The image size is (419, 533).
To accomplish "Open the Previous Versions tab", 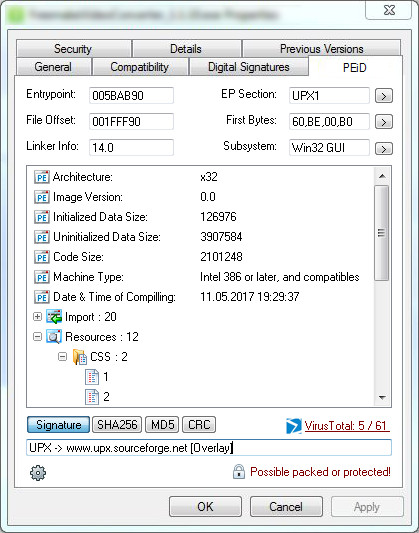I will [x=322, y=49].
